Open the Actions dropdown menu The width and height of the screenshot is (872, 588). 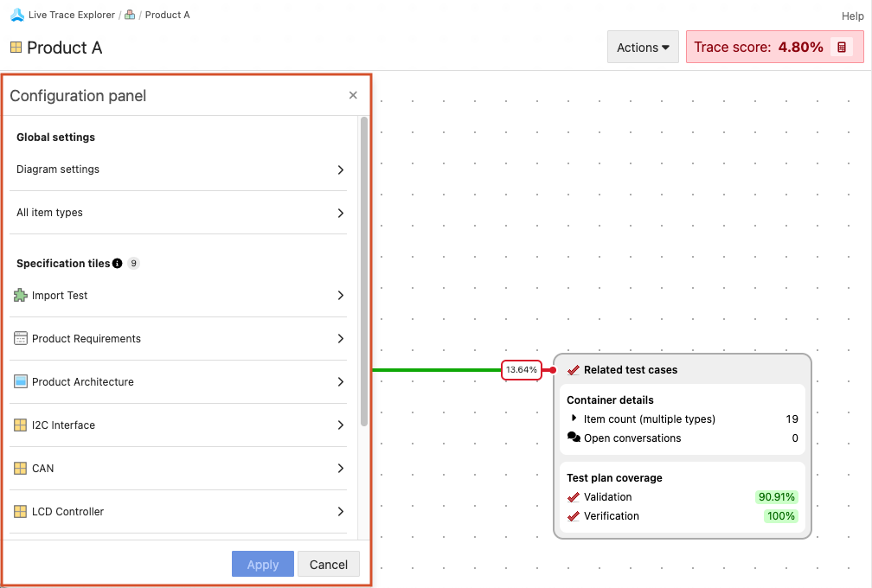point(643,48)
